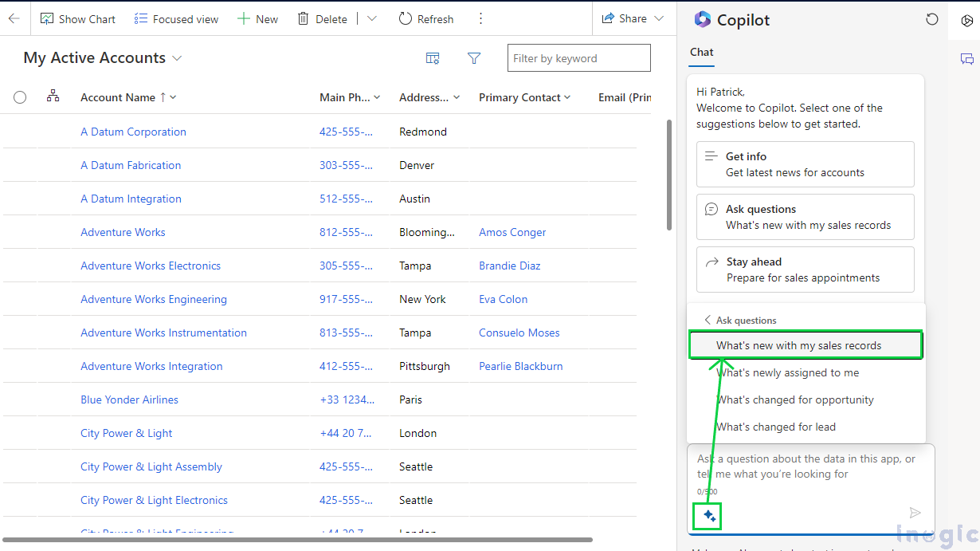The height and width of the screenshot is (551, 980).
Task: Expand the Share dropdown
Action: click(658, 18)
